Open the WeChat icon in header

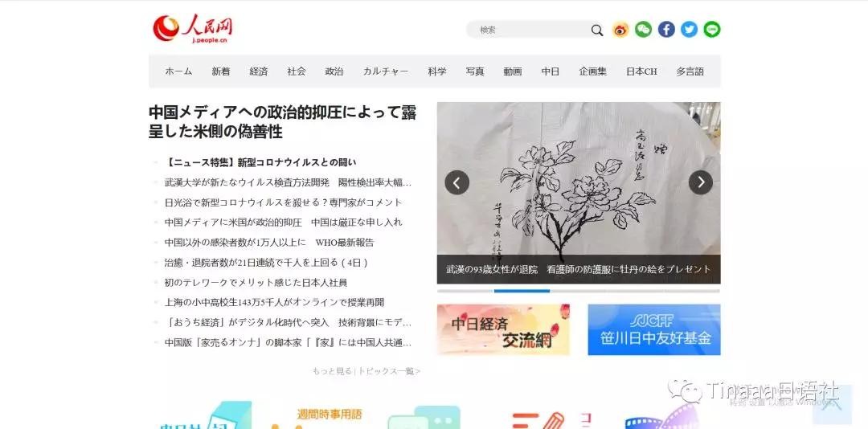point(643,30)
